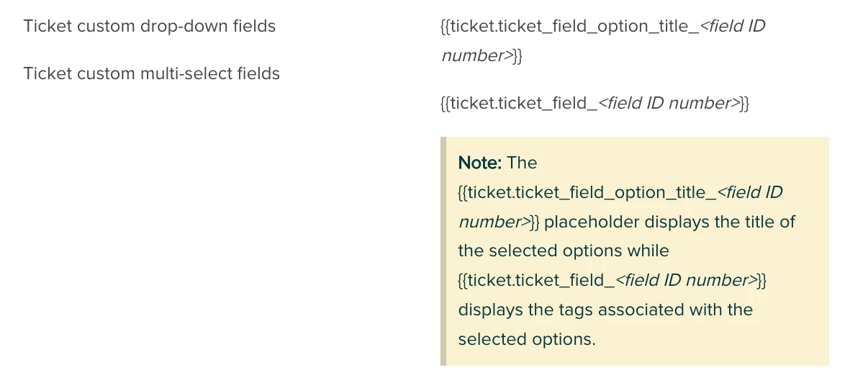Click the final "selected options." line in the note
The height and width of the screenshot is (383, 868).
click(x=526, y=339)
